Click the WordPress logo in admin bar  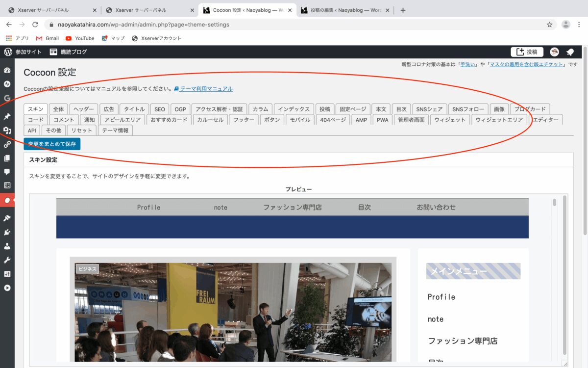8,52
